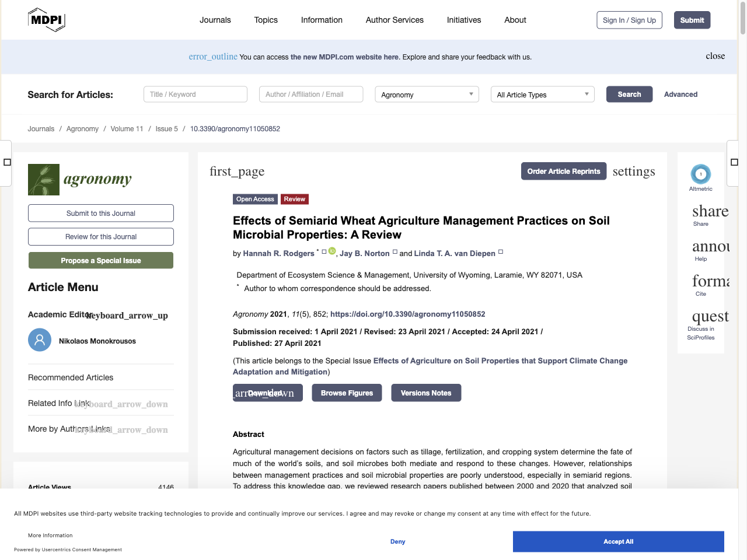747x560 pixels.
Task: Open the first_page article navigation icon
Action: pos(236,171)
